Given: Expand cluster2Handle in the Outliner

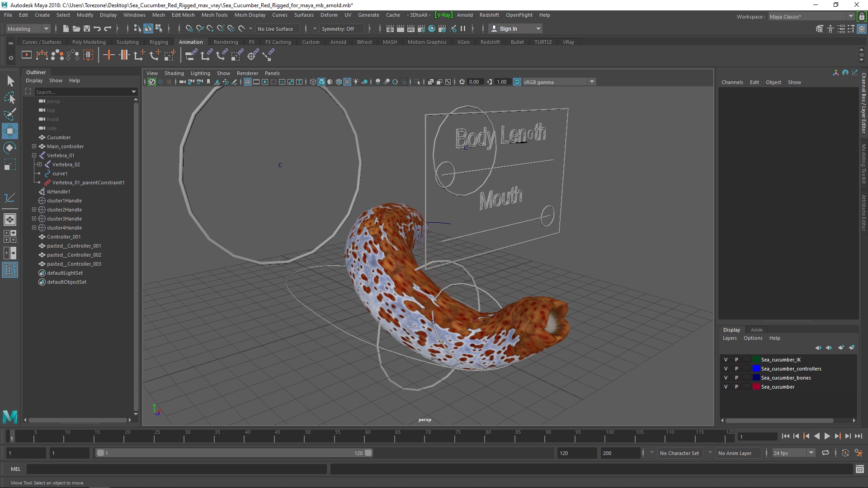Looking at the screenshot, I should [x=34, y=210].
